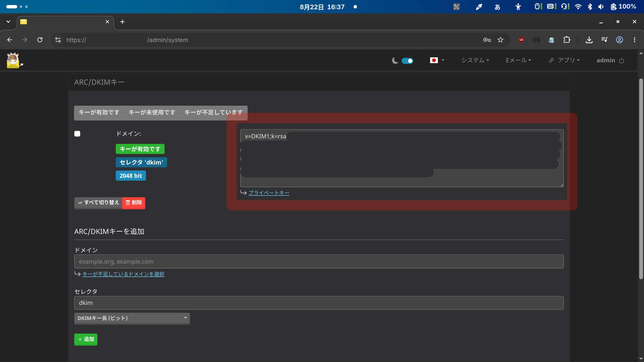Select the キーが未使用です filter tab
The image size is (644, 362).
(x=152, y=112)
